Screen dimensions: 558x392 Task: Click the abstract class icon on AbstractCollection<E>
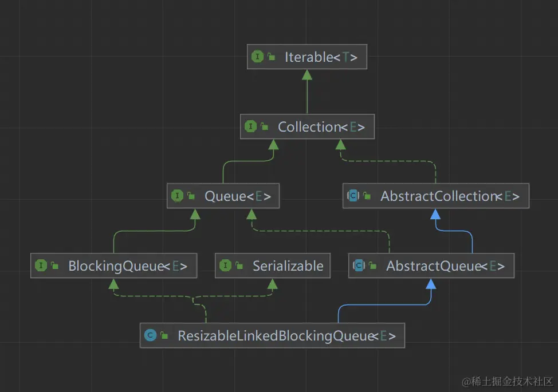pos(353,196)
